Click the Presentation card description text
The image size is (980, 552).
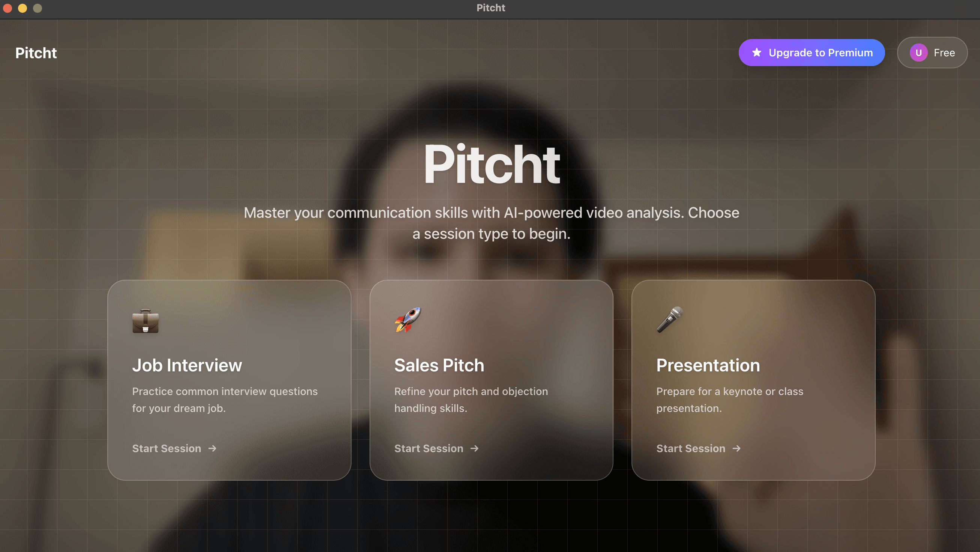click(729, 399)
